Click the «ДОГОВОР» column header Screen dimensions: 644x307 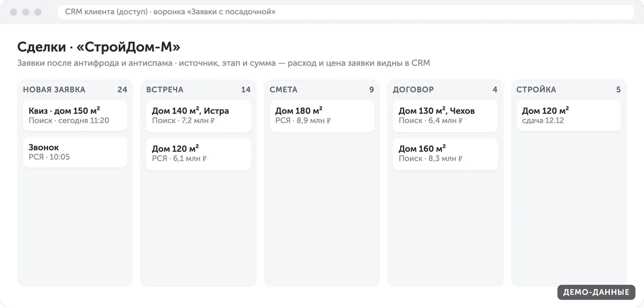pos(413,90)
